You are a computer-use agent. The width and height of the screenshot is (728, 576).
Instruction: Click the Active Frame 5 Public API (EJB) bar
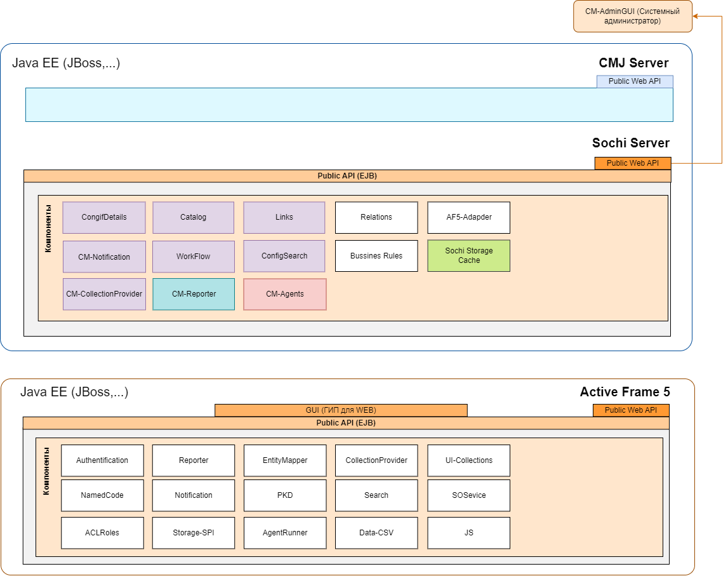coord(346,423)
